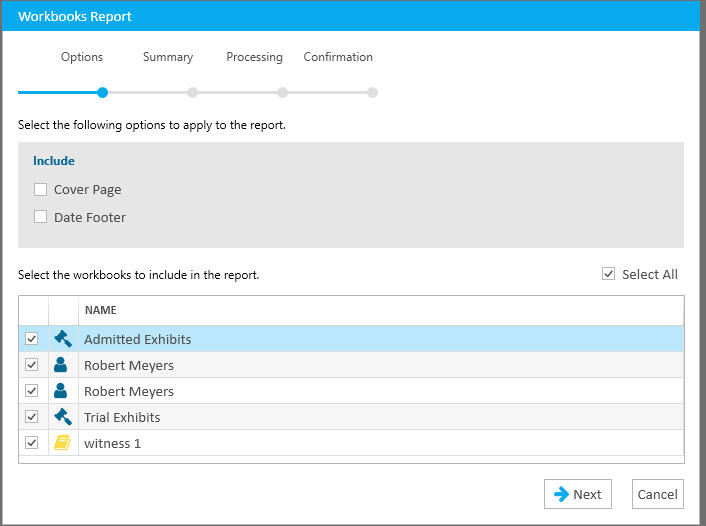Screen dimensions: 706x526
Task: Click the grey Confirmation progress dot
Action: coord(372,93)
